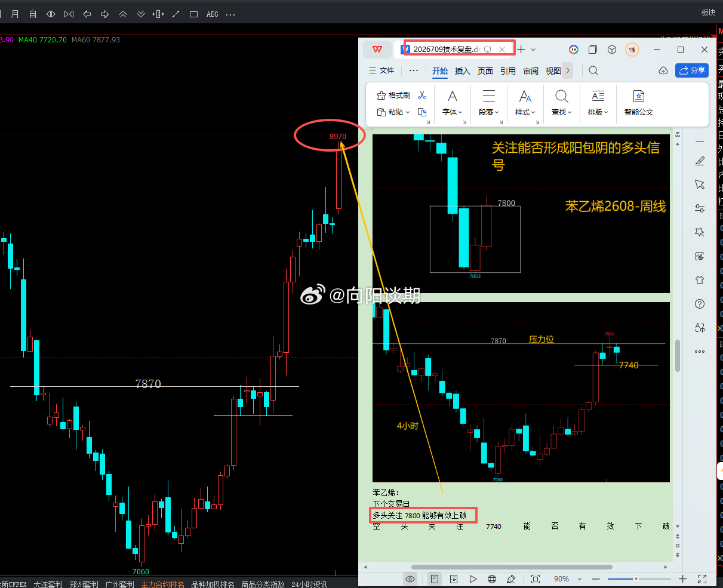Click right arrow in chart toolbar

pos(104,13)
